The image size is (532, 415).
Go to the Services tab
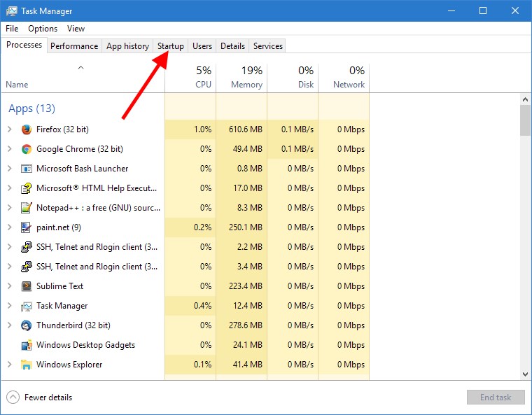point(268,46)
